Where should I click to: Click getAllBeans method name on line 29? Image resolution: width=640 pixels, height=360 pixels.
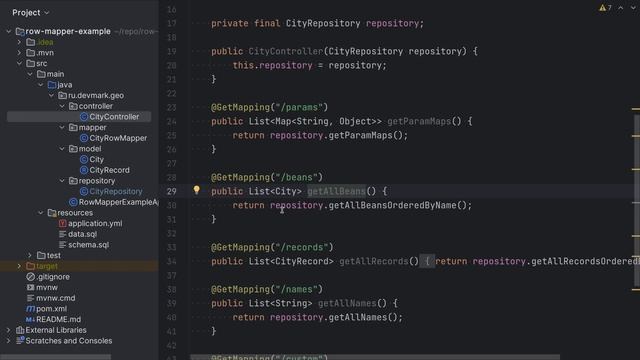tap(336, 191)
